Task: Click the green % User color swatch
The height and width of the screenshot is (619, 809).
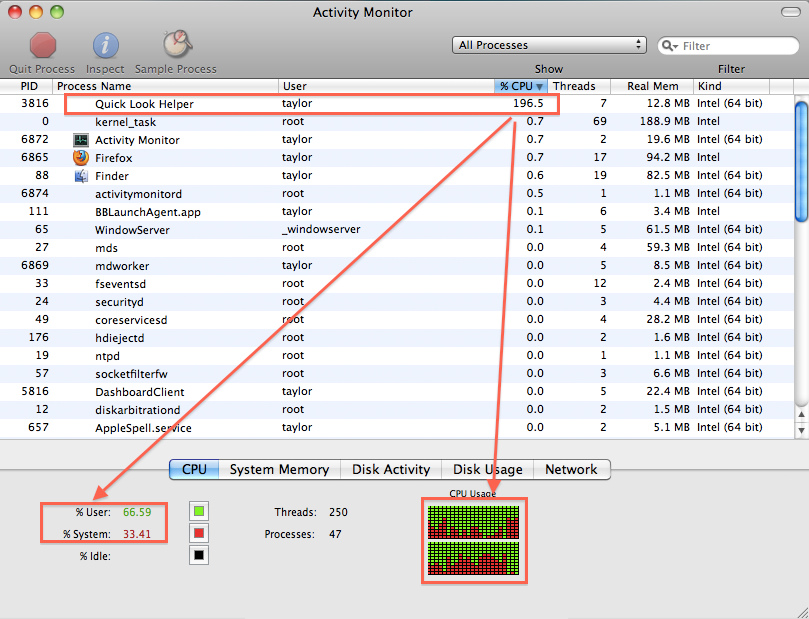Action: click(199, 512)
